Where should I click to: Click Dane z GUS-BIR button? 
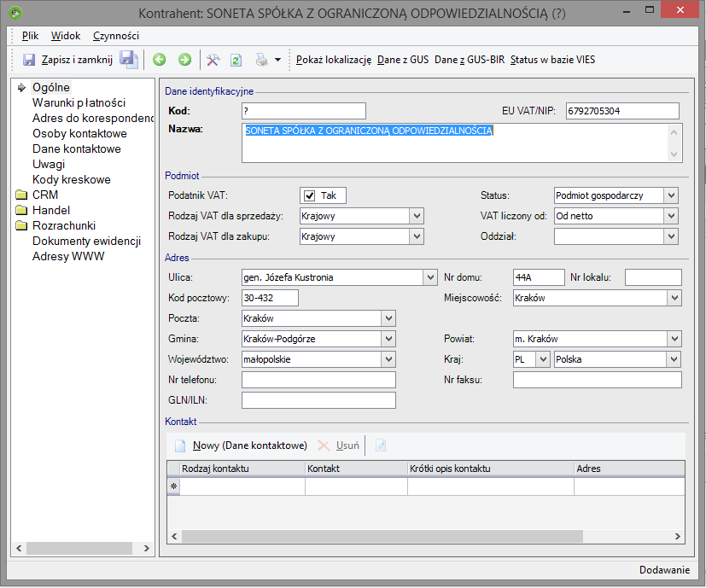[470, 60]
